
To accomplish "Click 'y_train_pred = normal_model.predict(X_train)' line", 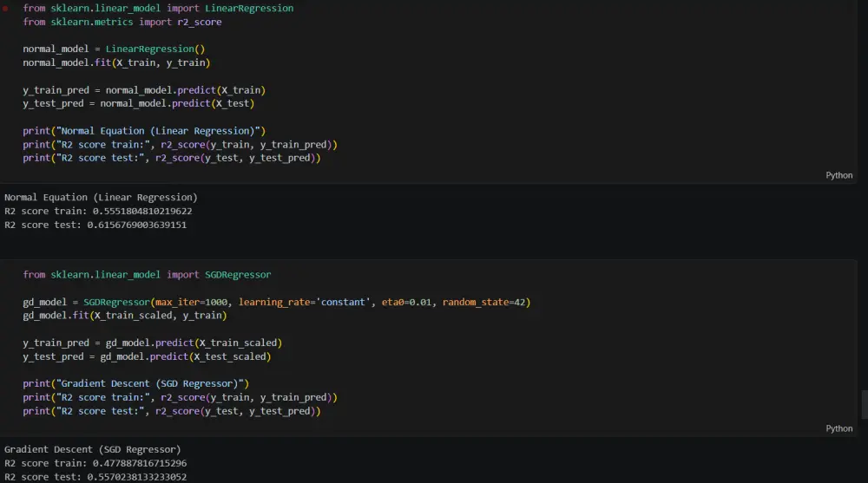I will [x=144, y=90].
